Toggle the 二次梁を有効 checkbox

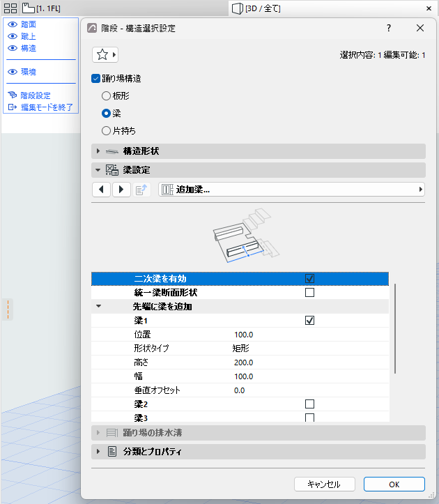[310, 278]
